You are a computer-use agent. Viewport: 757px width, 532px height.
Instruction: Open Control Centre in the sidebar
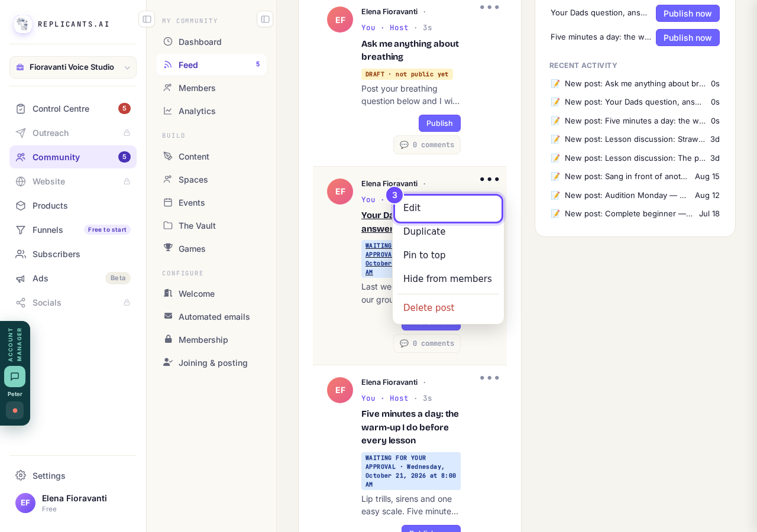(x=73, y=109)
